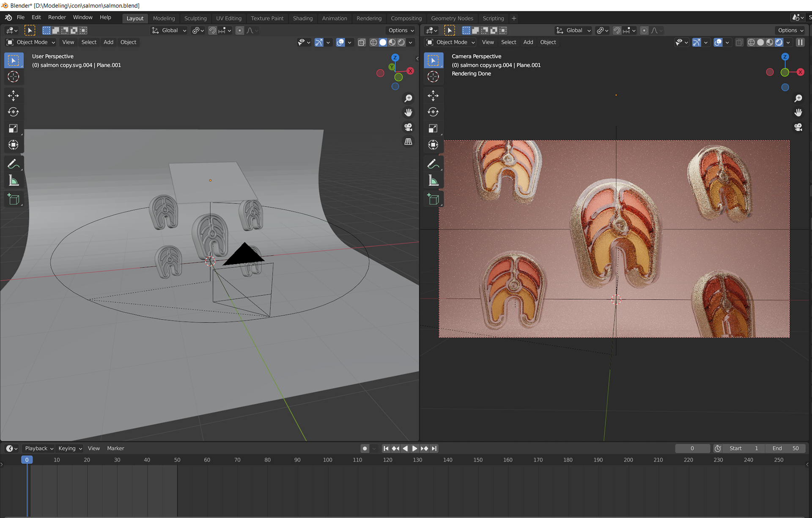Image resolution: width=812 pixels, height=518 pixels.
Task: Toggle X-ray in left viewport header
Action: [x=362, y=42]
